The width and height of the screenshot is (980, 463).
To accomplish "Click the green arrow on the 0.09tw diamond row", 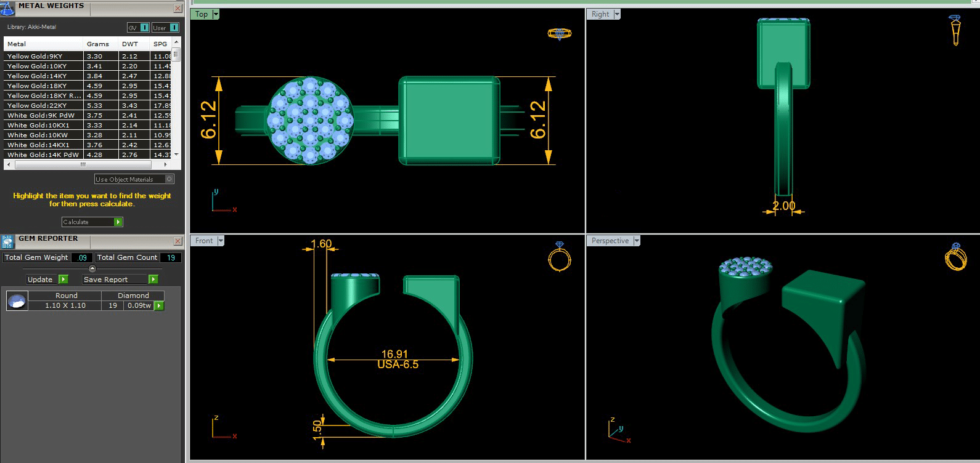I will [x=159, y=305].
